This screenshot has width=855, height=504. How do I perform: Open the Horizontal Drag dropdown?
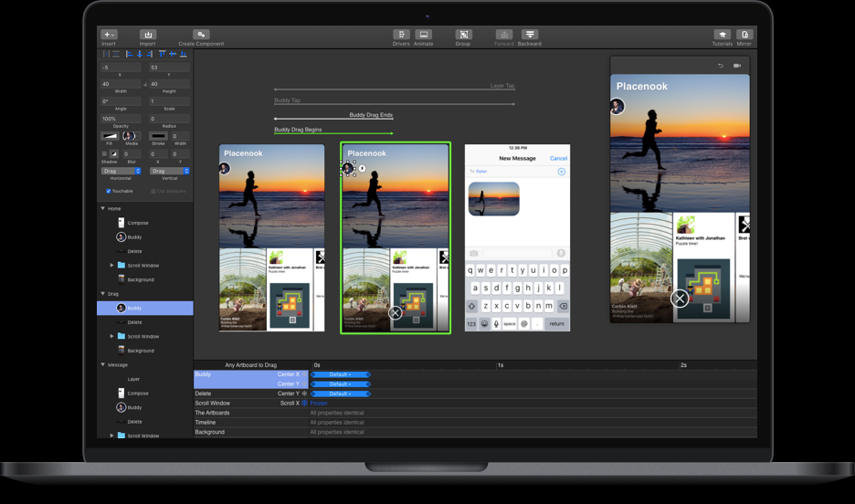(121, 171)
